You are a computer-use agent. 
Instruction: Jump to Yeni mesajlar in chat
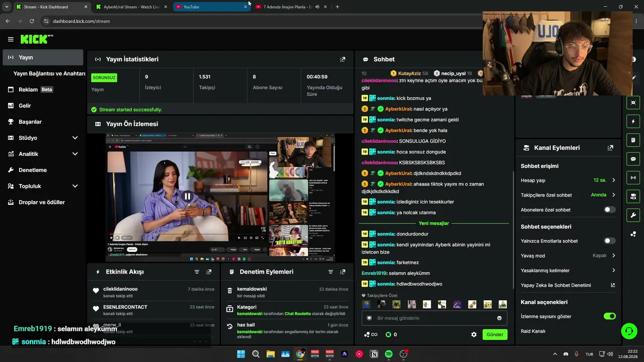pyautogui.click(x=434, y=223)
